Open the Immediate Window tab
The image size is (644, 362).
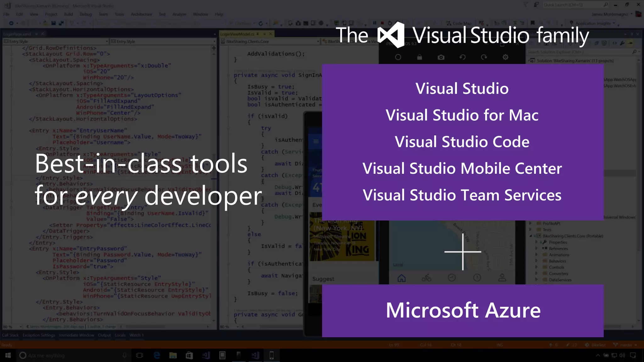(x=76, y=335)
